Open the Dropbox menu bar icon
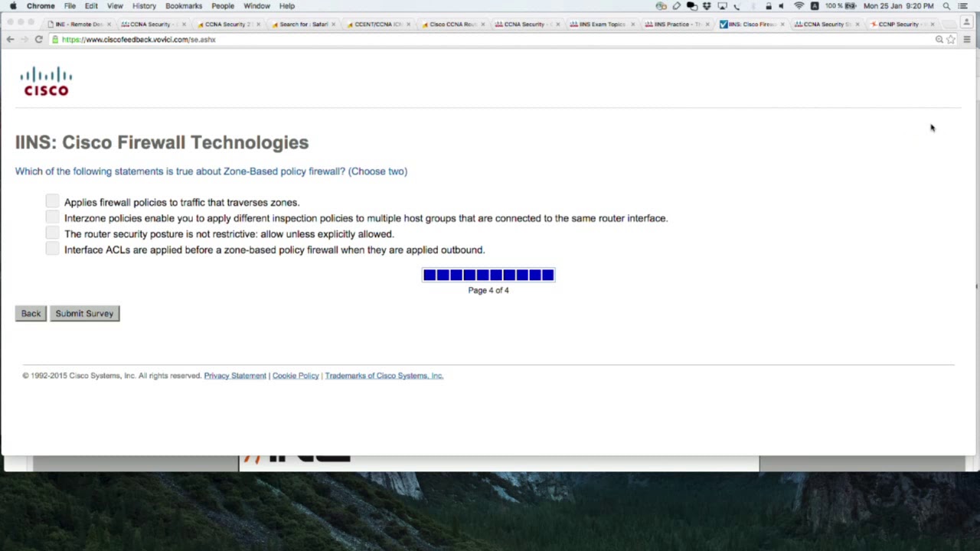The height and width of the screenshot is (551, 980). (x=707, y=6)
